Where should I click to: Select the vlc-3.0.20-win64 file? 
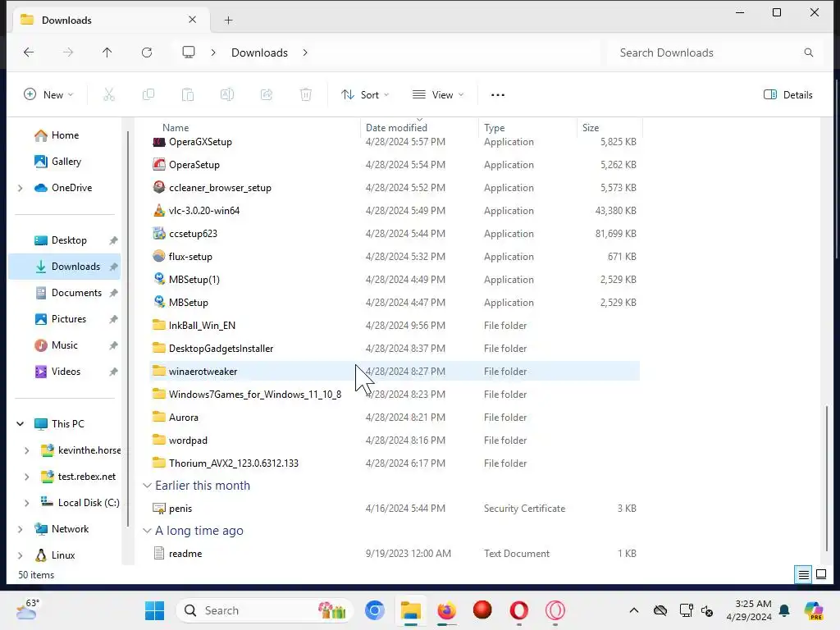[x=395, y=211]
